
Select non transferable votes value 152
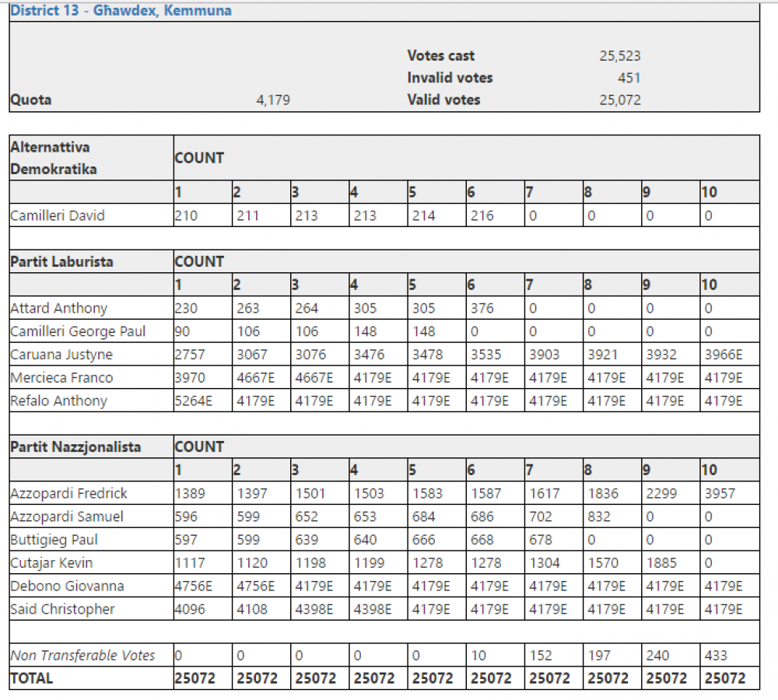pyautogui.click(x=541, y=656)
